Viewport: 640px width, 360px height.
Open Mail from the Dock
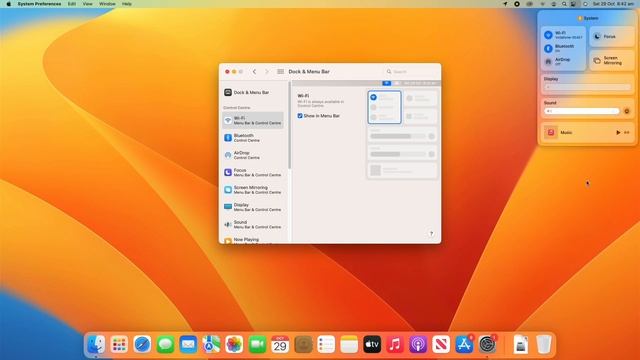pos(188,344)
